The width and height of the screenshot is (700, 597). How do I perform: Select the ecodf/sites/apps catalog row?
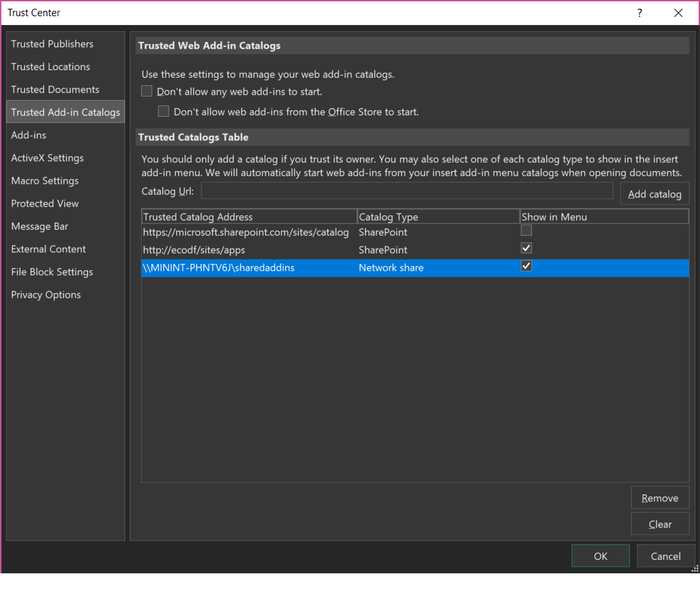point(270,249)
